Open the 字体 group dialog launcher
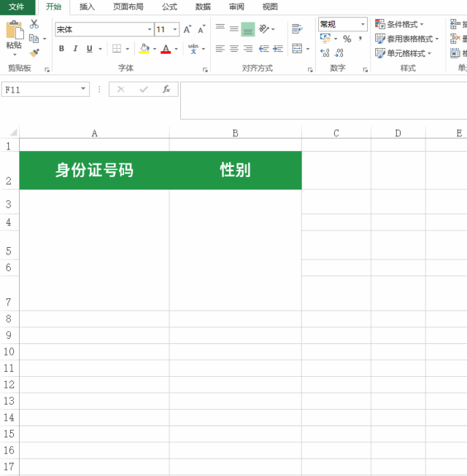This screenshot has width=467, height=476. pos(205,70)
